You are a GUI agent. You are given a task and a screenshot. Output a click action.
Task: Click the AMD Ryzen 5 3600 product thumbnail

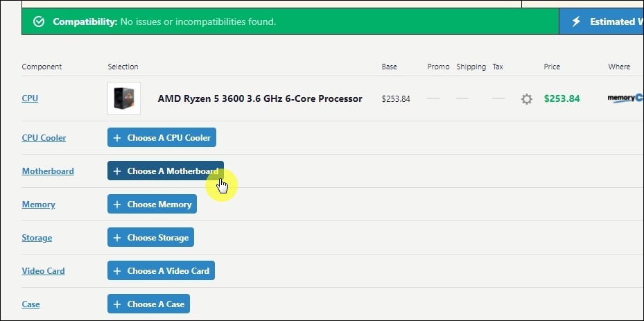tap(124, 98)
